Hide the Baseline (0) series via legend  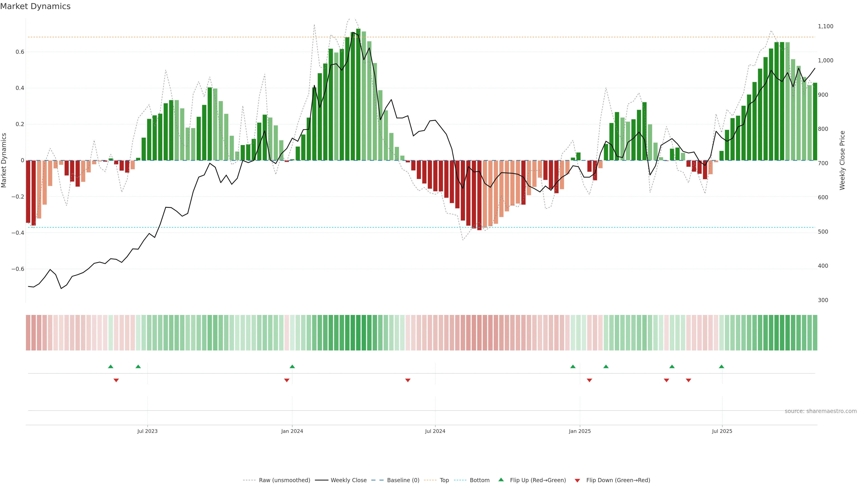[x=403, y=480]
